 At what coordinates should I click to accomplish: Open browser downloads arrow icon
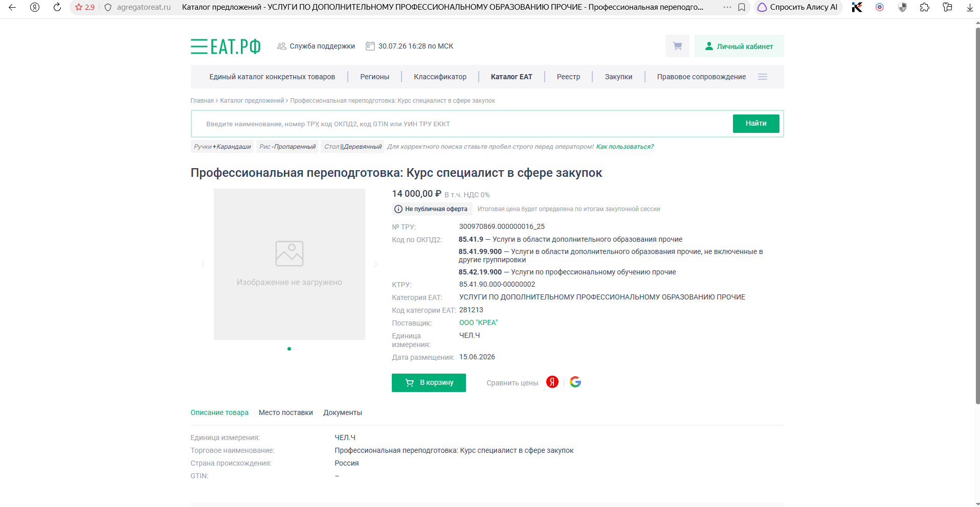pyautogui.click(x=969, y=7)
